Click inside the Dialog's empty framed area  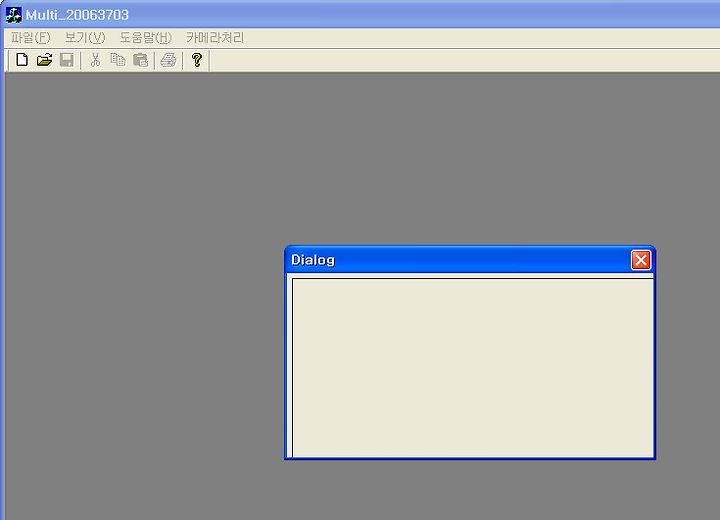pyautogui.click(x=472, y=367)
